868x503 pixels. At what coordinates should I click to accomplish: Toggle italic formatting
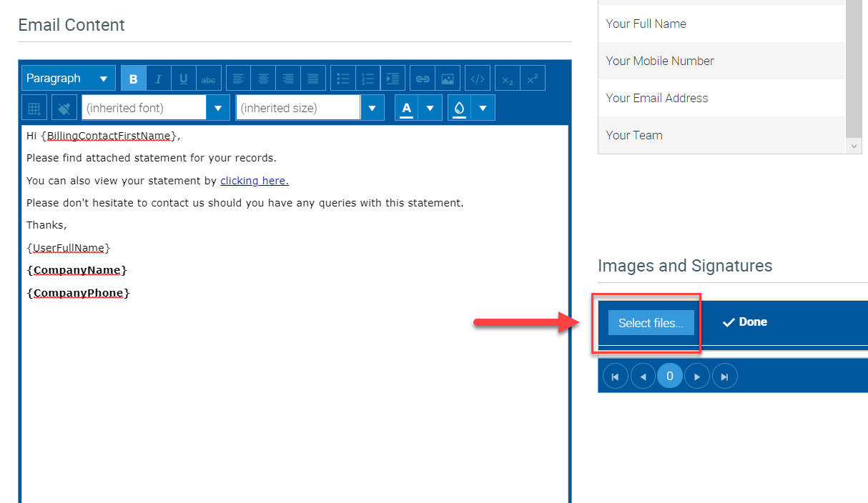158,79
